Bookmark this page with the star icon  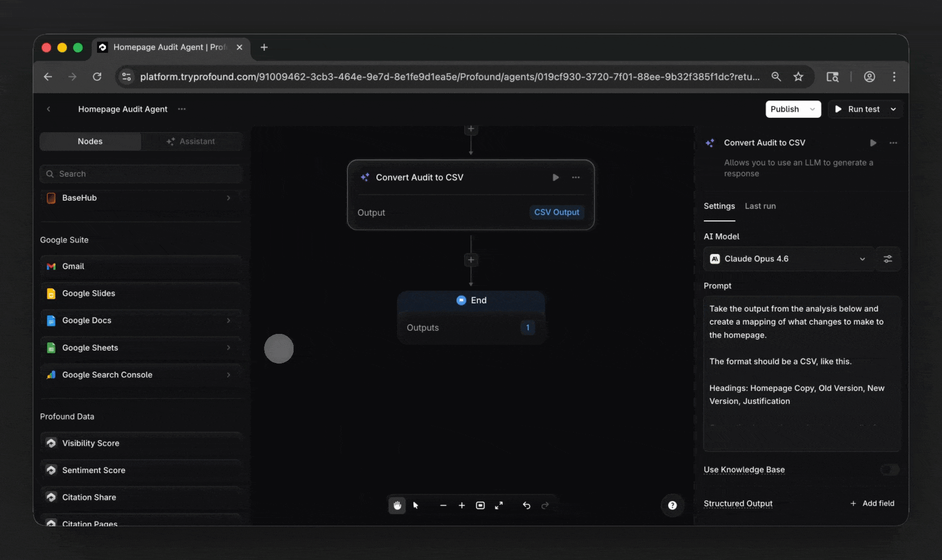coord(798,77)
